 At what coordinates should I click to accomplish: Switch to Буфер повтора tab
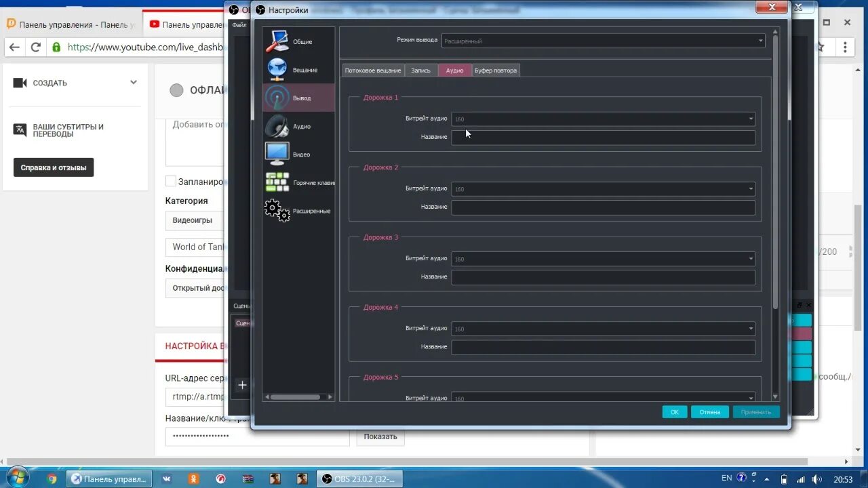point(496,70)
